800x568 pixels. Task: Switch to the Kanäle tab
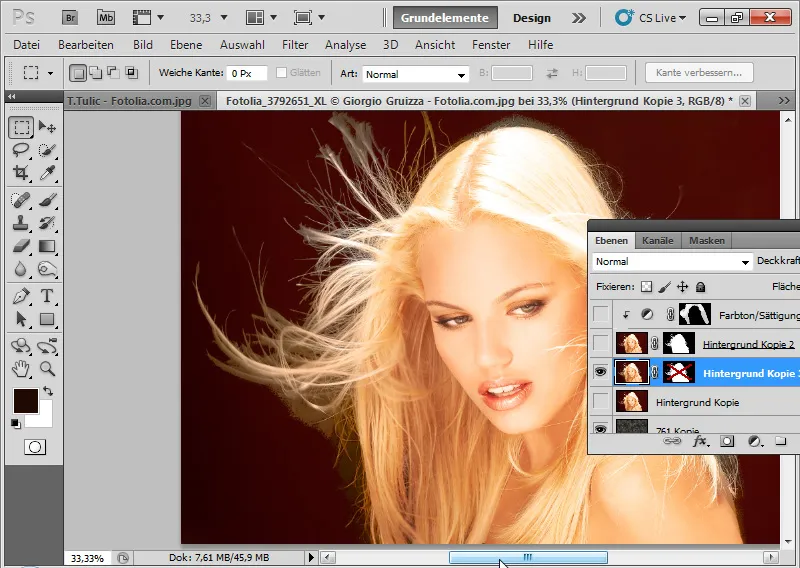coord(658,240)
